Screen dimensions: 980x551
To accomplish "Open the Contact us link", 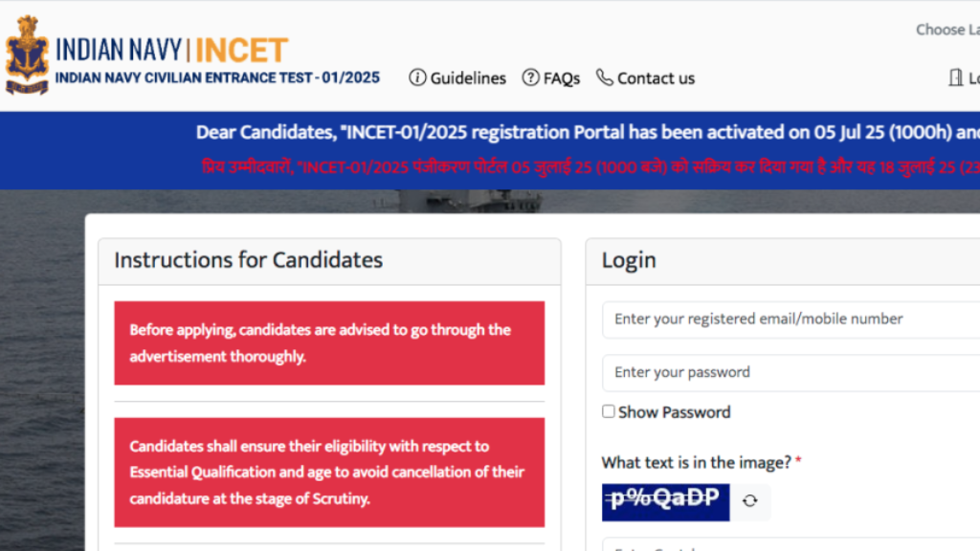I will click(x=656, y=78).
